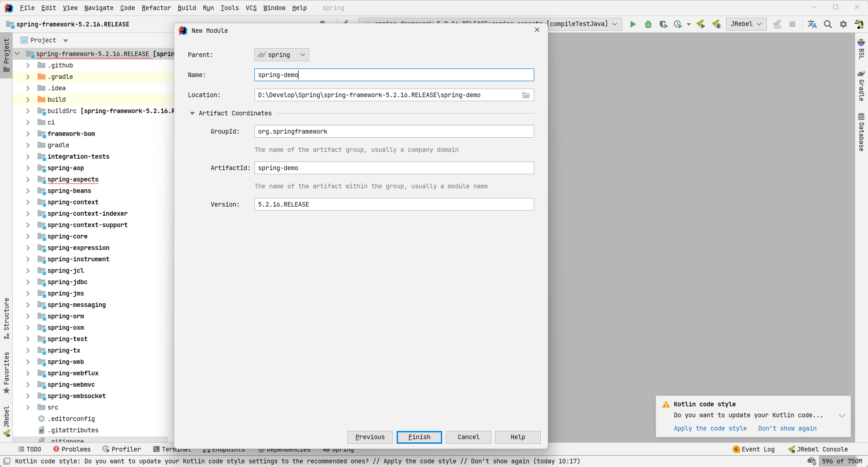Screen dimensions: 868x467
Task: Open the JRebel side panel tab
Action: coord(6,421)
